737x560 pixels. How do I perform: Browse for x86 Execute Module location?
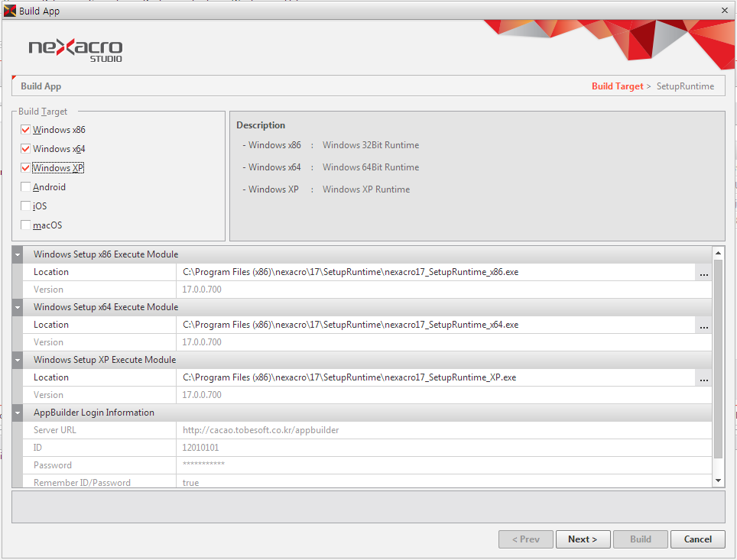703,273
